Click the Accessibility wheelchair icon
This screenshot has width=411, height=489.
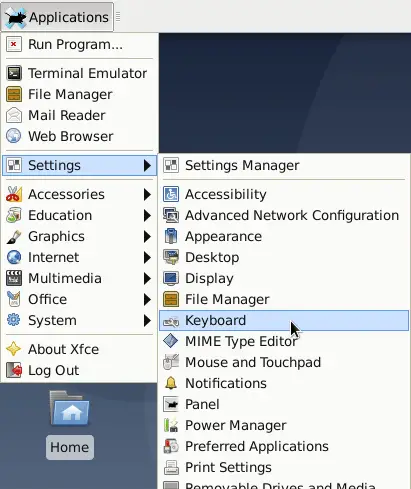pyautogui.click(x=171, y=194)
